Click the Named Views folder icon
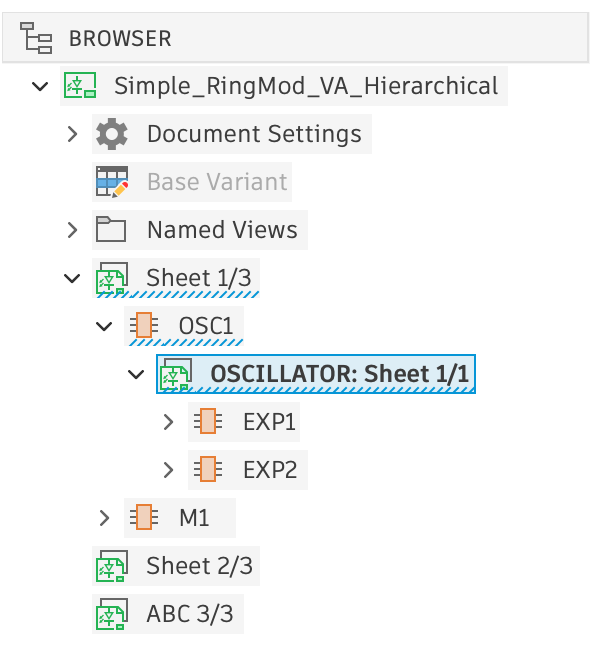The height and width of the screenshot is (670, 600). tap(111, 229)
